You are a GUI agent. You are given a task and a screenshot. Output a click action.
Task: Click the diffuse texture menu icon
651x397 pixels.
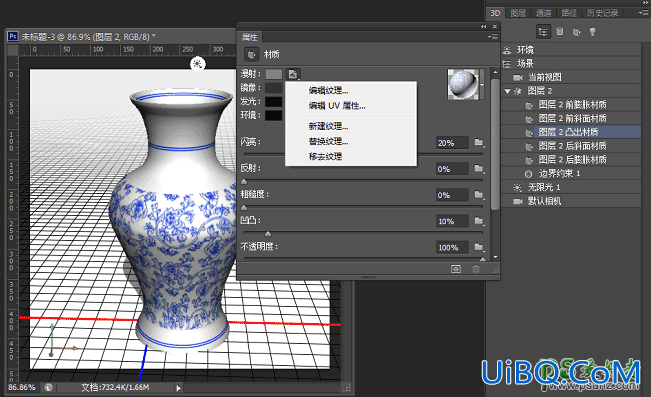pyautogui.click(x=294, y=74)
